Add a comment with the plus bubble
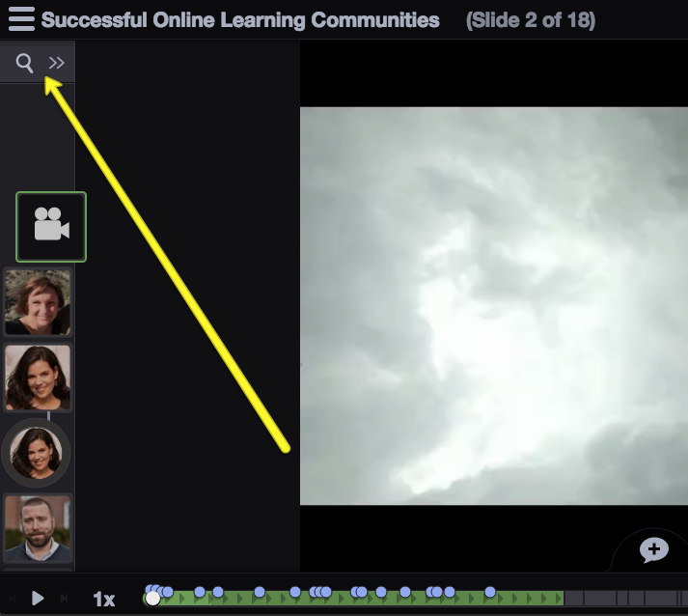 654,549
